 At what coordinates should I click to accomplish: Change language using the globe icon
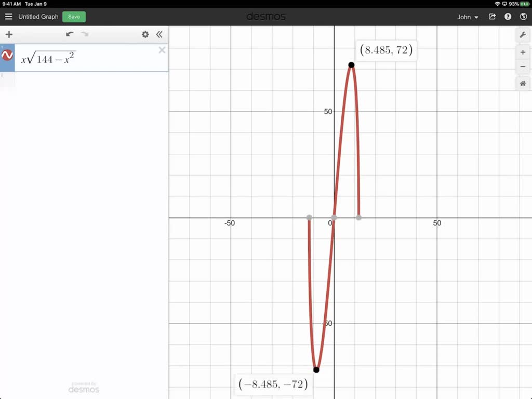click(524, 16)
